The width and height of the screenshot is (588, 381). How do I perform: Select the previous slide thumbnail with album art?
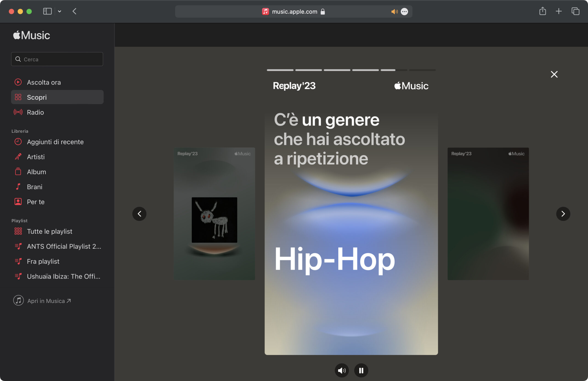point(215,214)
